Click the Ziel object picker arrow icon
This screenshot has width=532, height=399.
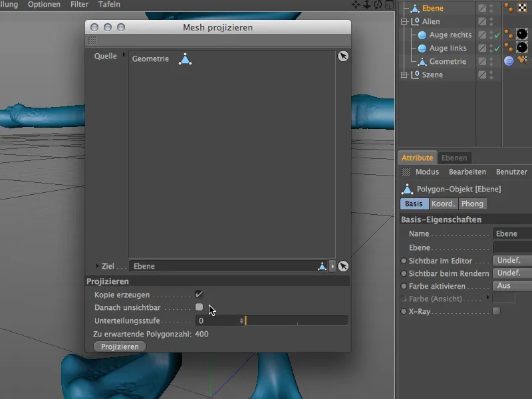click(343, 266)
